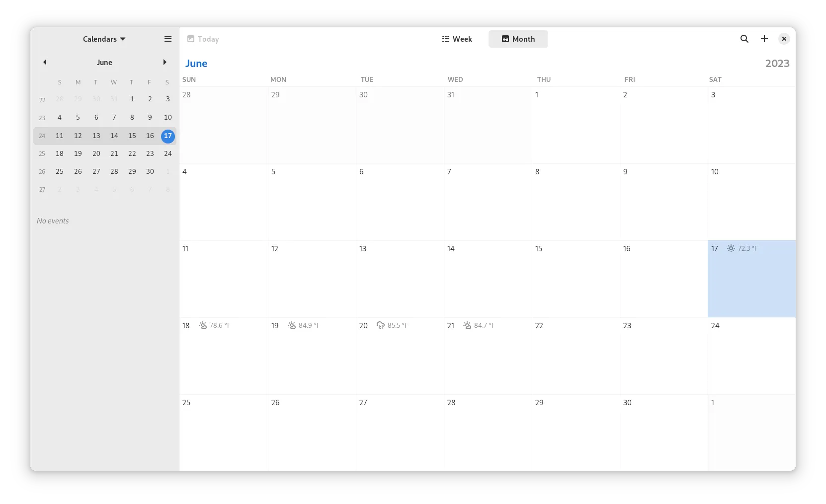Select the Month view tab

point(518,39)
